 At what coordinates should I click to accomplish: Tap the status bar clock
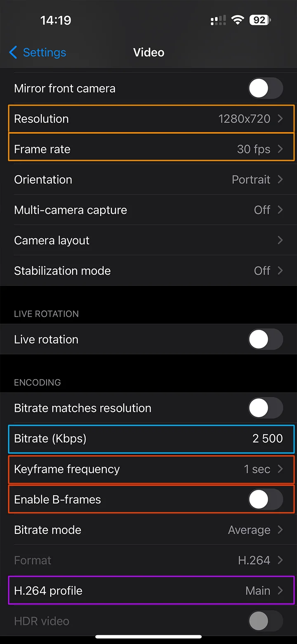point(56,20)
